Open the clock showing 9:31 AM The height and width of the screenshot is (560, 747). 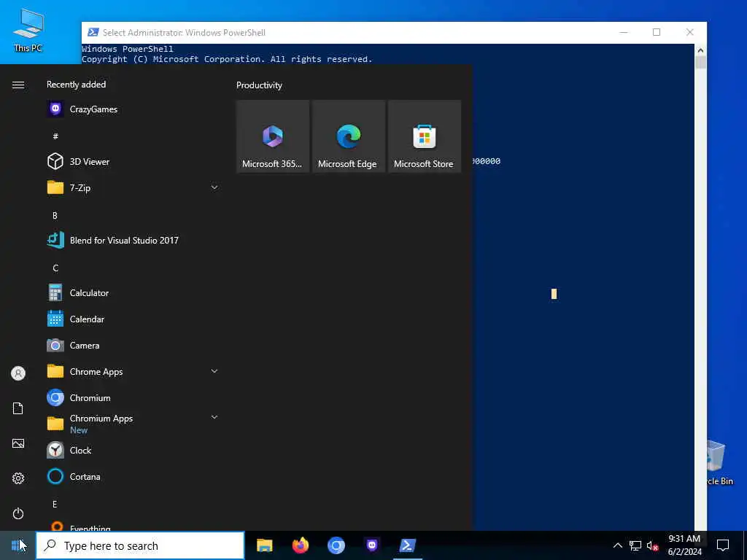tap(684, 545)
